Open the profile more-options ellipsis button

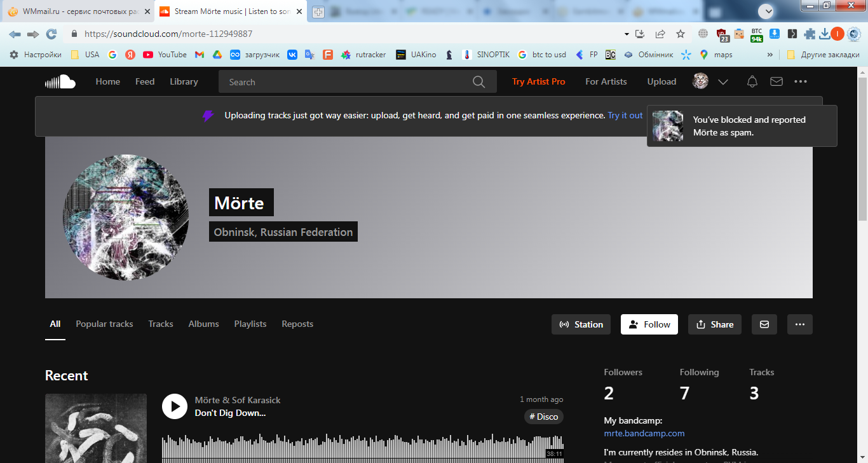[800, 324]
